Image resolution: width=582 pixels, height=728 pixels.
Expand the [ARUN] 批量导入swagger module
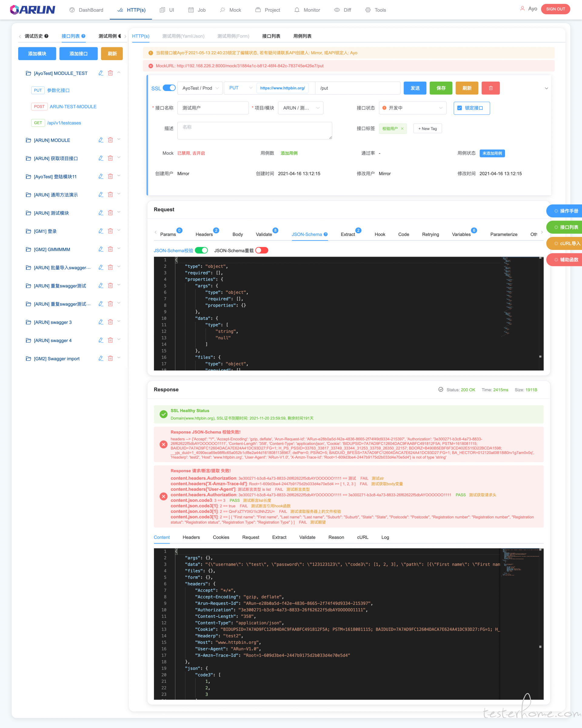point(119,267)
